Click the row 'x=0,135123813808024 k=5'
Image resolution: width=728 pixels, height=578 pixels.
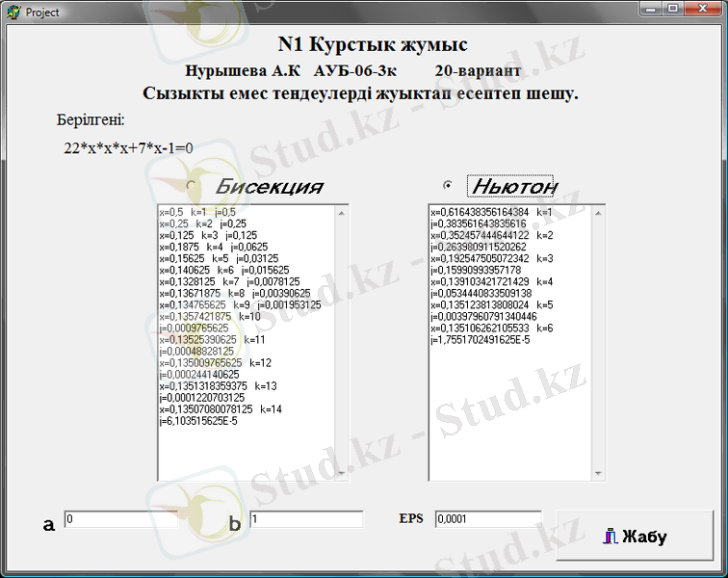pos(492,305)
